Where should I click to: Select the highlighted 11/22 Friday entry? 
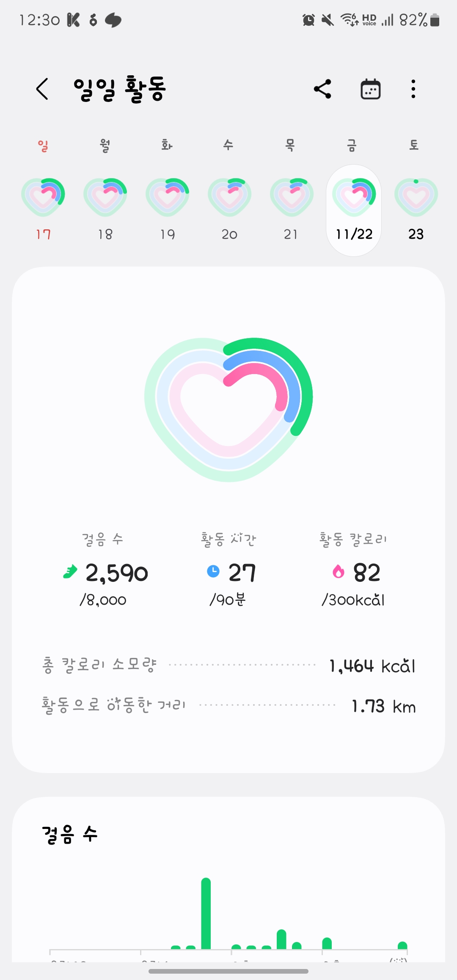tap(354, 210)
